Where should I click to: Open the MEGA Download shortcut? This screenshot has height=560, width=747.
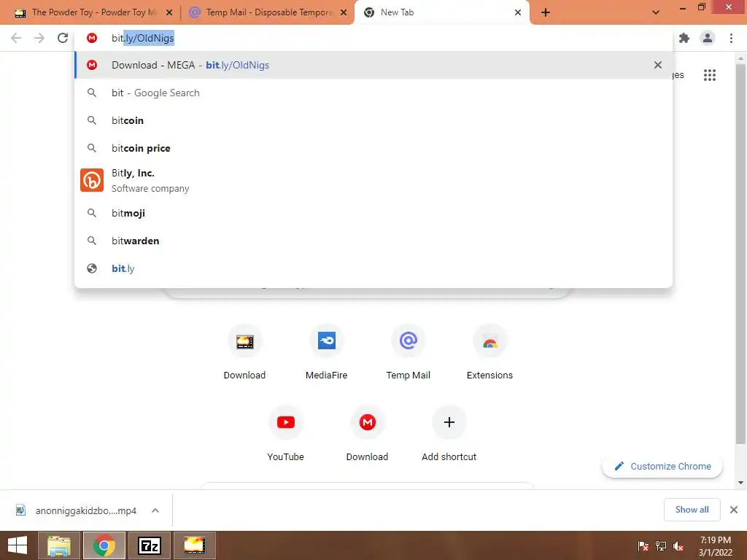coord(368,435)
